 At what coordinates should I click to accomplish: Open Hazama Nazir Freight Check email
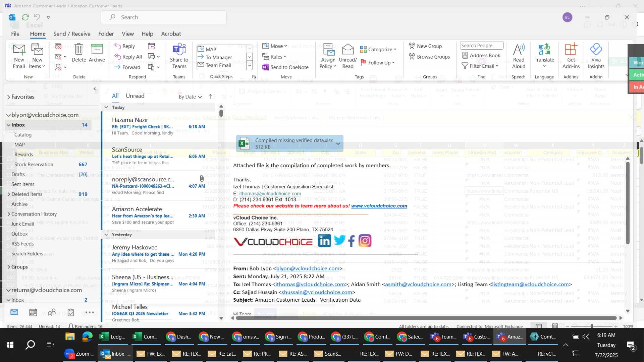(158, 126)
